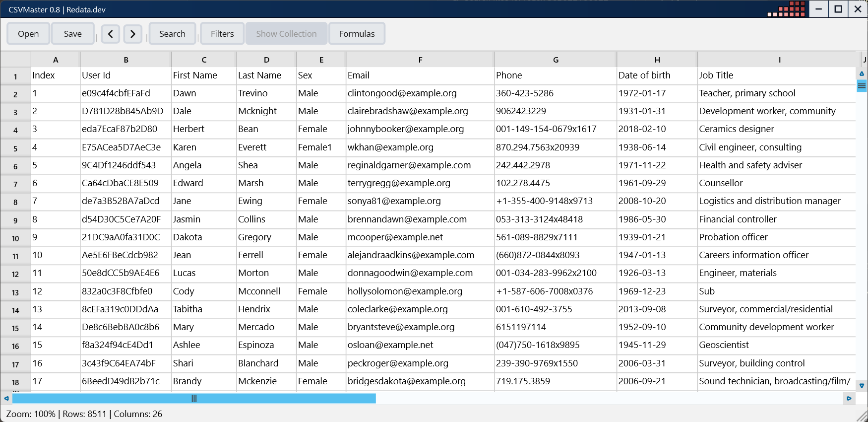The width and height of the screenshot is (868, 422).
Task: Click the Show Collection button
Action: (286, 34)
